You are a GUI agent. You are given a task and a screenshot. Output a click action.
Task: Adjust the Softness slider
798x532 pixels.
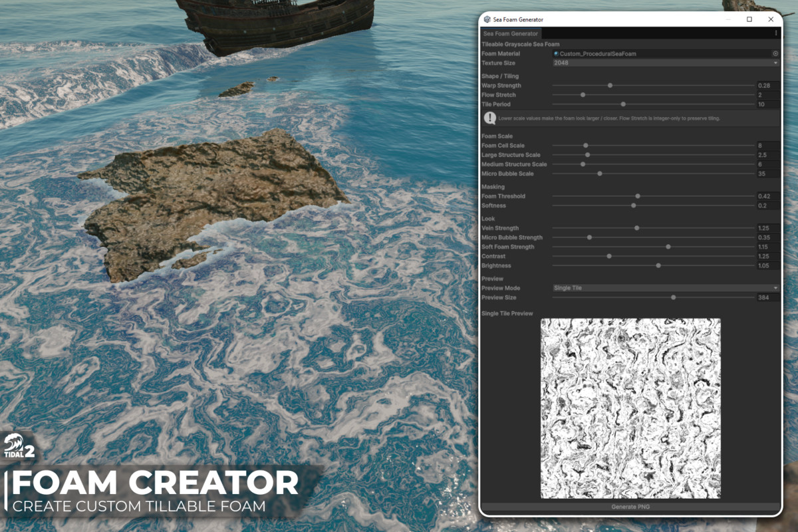tap(653, 205)
